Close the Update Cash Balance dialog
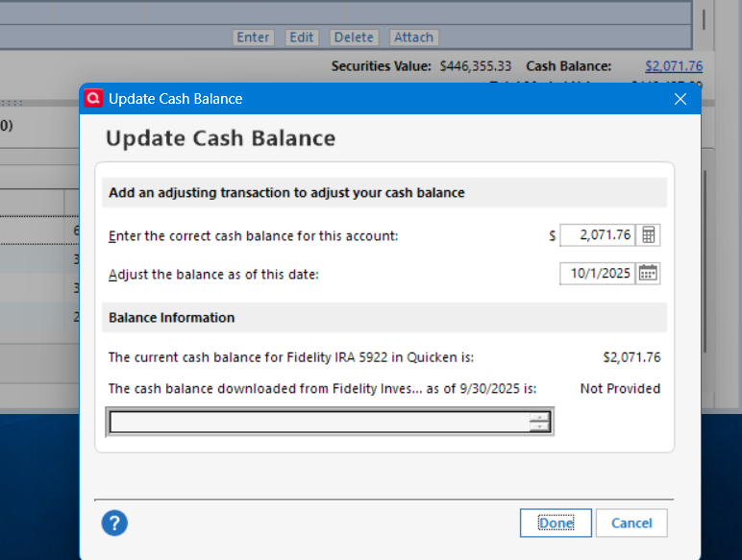Viewport: 742px width, 560px height. click(x=680, y=99)
